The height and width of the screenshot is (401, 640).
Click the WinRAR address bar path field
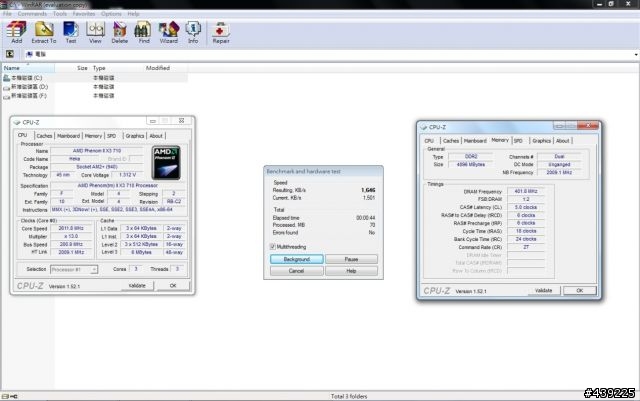click(x=329, y=54)
